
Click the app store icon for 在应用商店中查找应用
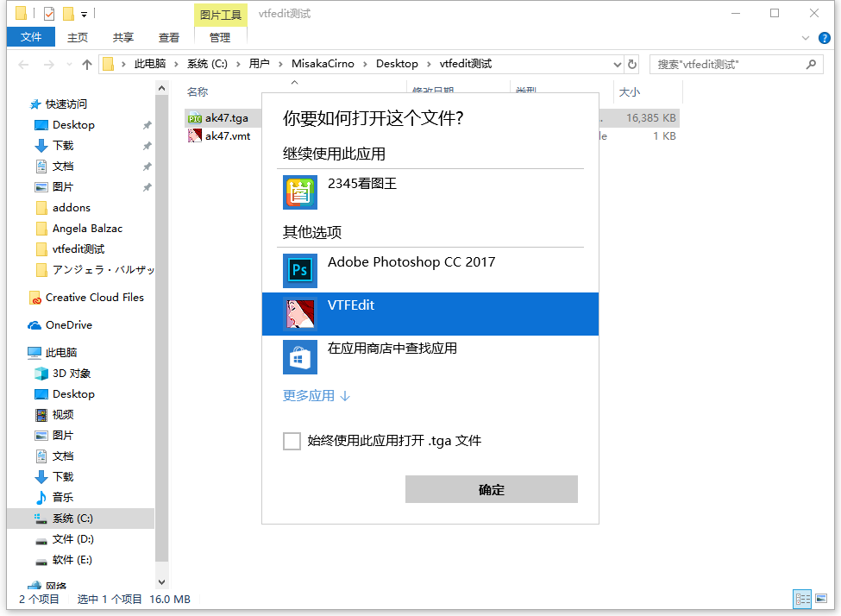click(x=300, y=357)
